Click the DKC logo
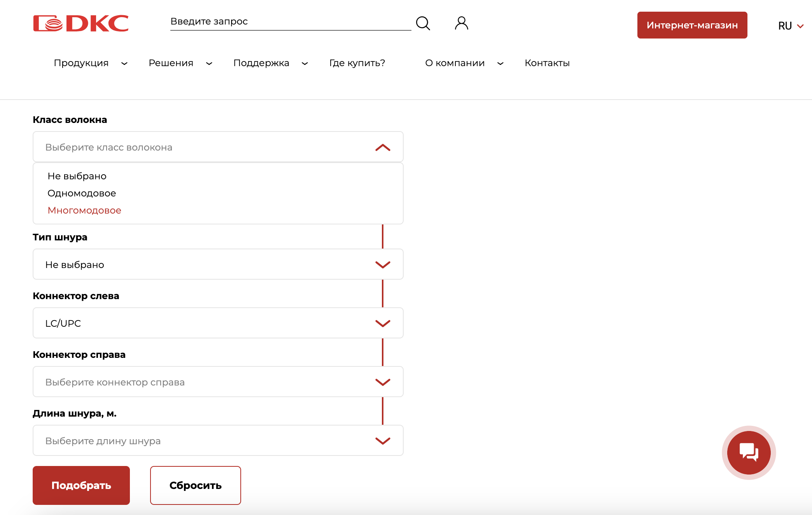Screen dimensions: 812x515 (81, 23)
